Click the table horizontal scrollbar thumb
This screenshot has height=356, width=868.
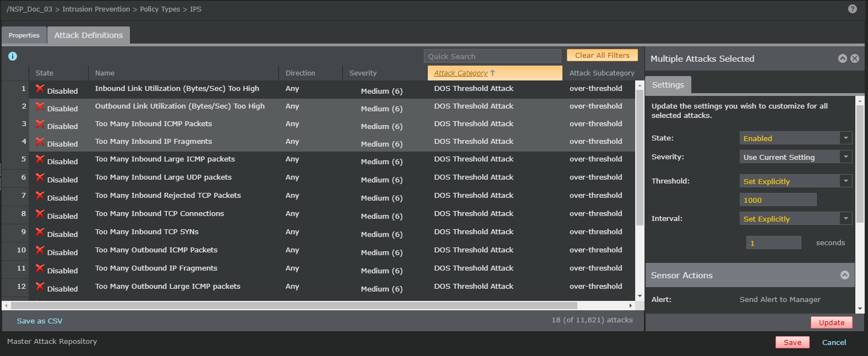tap(294, 305)
